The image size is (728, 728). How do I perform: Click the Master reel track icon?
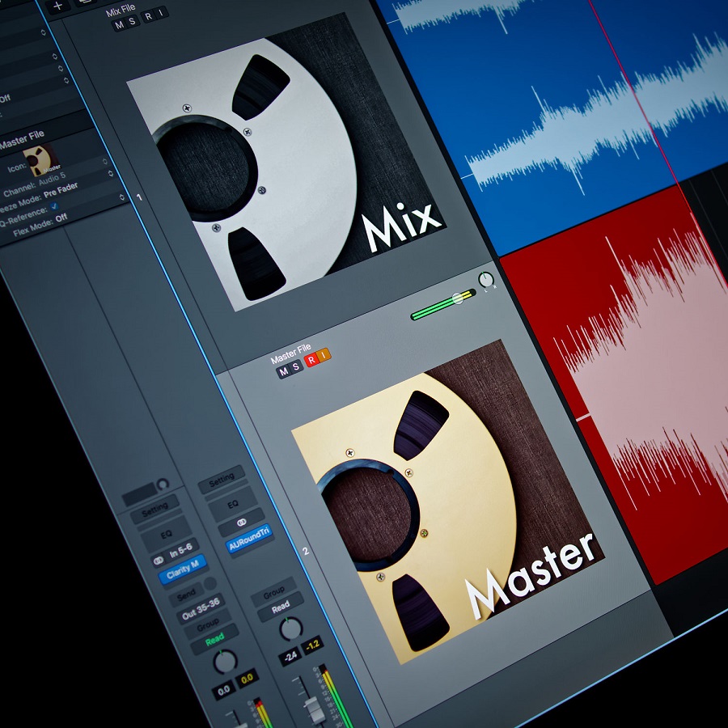pyautogui.click(x=448, y=502)
